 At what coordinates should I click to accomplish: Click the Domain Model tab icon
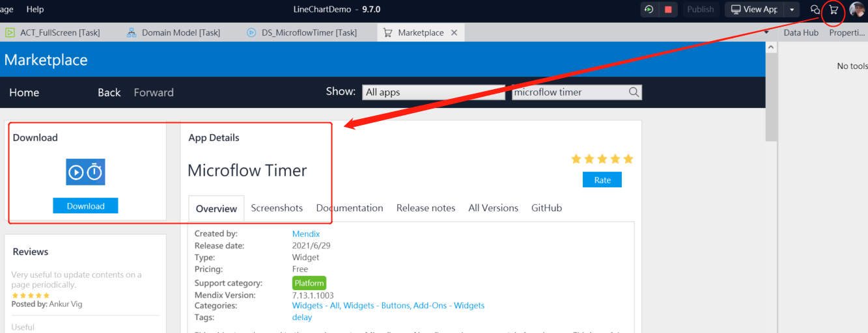tap(132, 33)
